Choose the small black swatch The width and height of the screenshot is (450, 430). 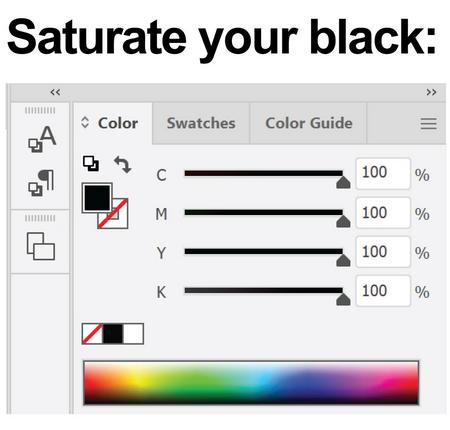[113, 333]
